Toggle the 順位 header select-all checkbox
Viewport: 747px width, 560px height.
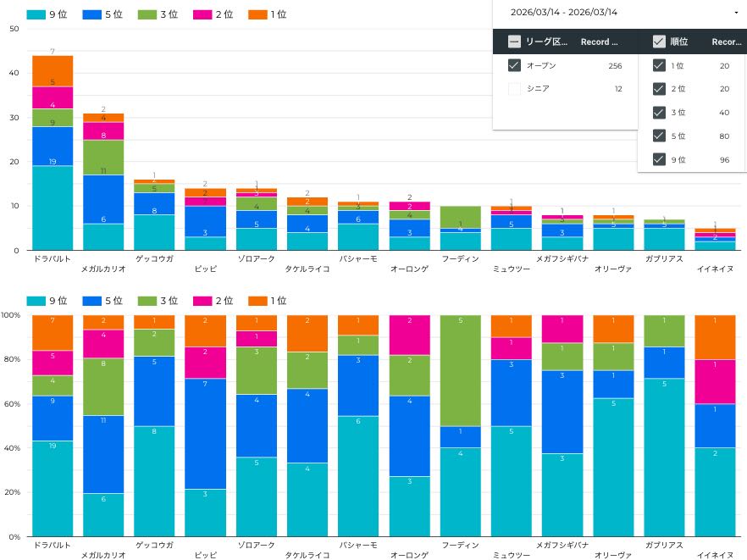(658, 42)
